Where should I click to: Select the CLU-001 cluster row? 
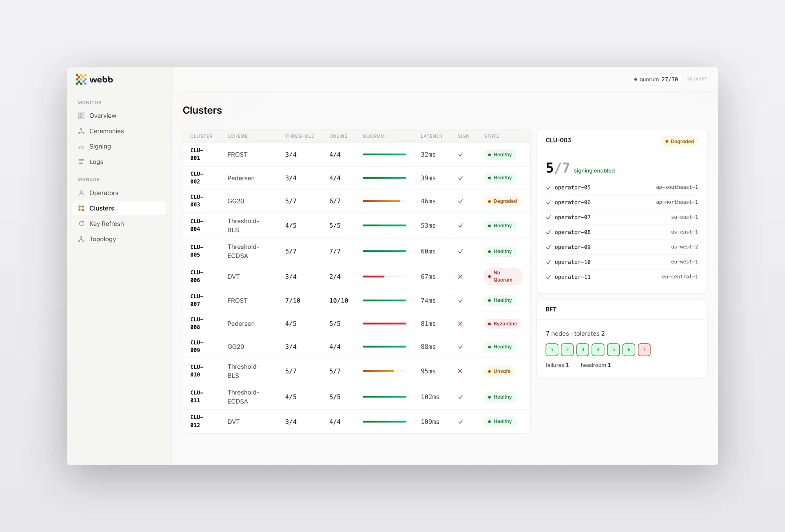tap(356, 155)
